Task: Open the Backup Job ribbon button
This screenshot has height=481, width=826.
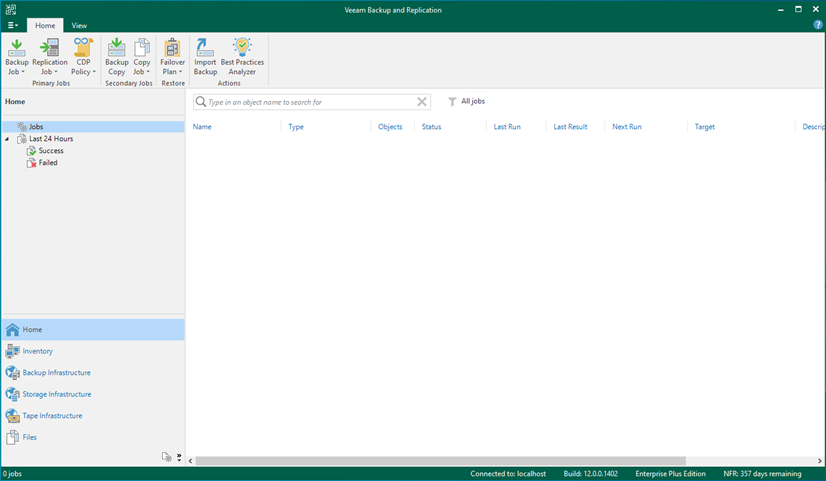Action: [17, 56]
